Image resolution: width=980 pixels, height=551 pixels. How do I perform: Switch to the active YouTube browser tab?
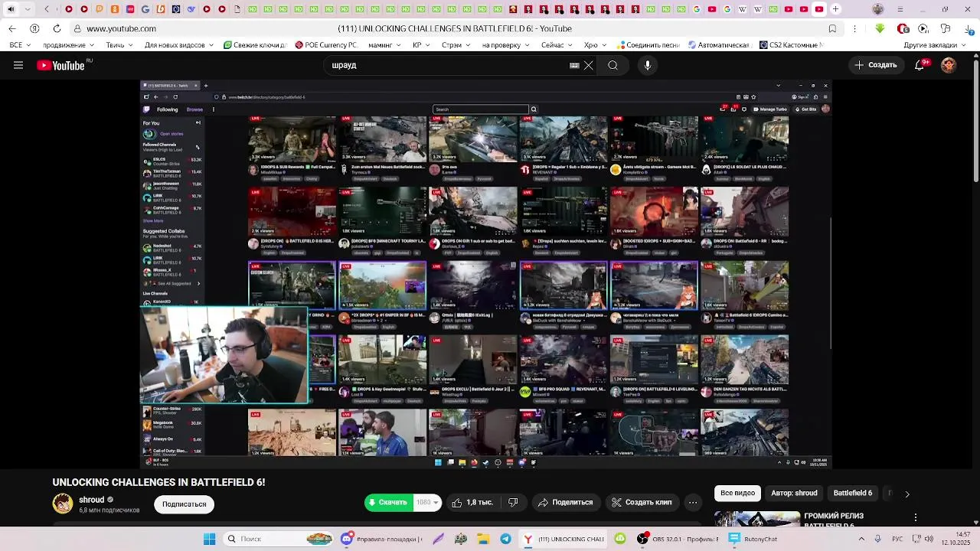[818, 9]
